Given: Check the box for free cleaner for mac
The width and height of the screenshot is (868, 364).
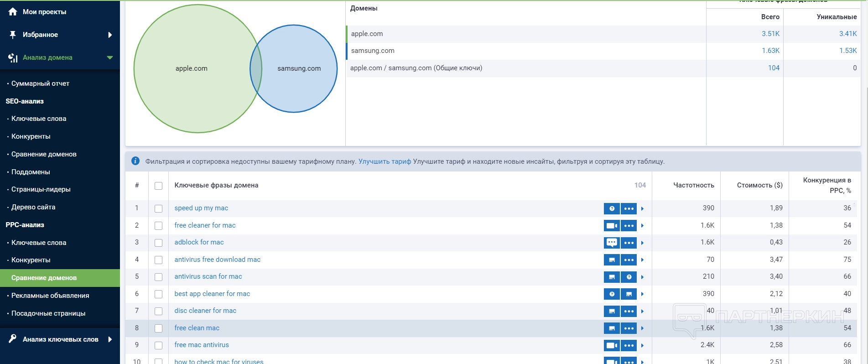Looking at the screenshot, I should click(x=158, y=226).
